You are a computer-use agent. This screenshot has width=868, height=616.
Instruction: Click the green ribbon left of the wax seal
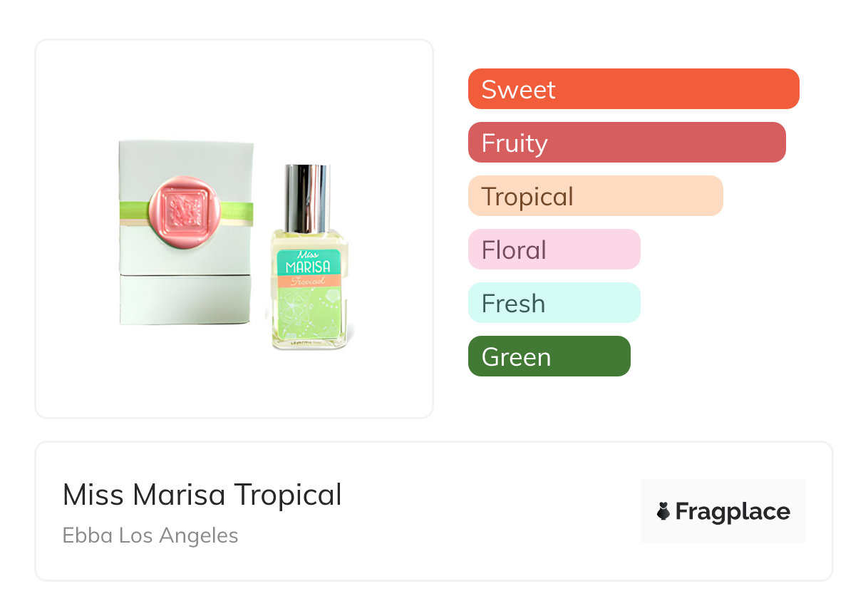(x=133, y=210)
